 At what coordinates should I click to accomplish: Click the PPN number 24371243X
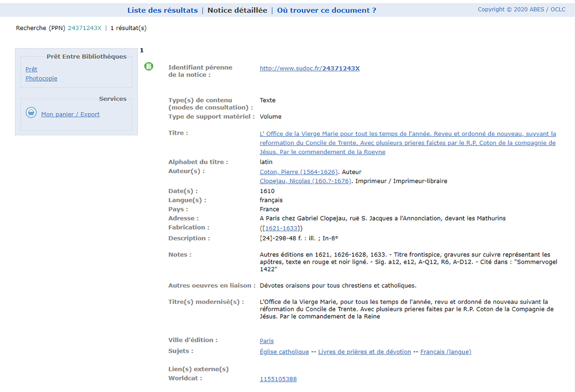tap(85, 28)
